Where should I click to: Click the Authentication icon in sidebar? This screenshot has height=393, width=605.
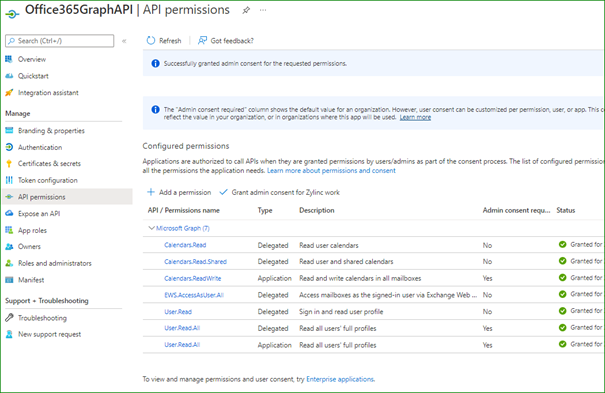tap(9, 147)
